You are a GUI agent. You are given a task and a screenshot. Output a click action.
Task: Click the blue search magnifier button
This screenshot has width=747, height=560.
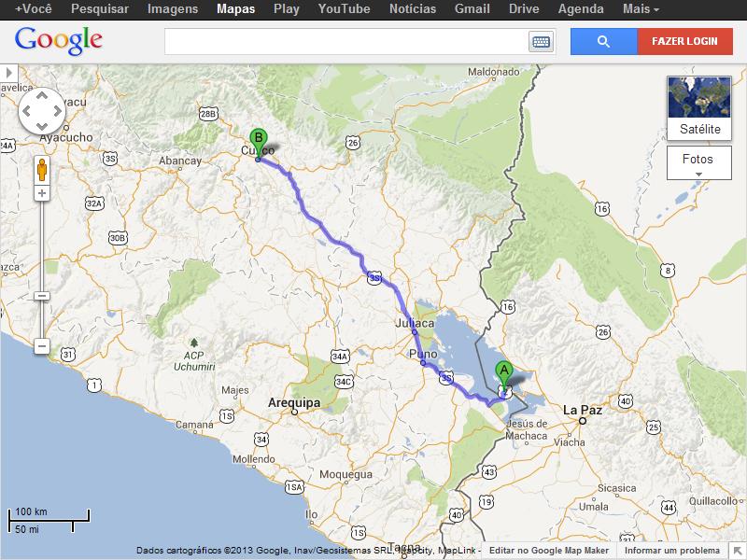(603, 41)
